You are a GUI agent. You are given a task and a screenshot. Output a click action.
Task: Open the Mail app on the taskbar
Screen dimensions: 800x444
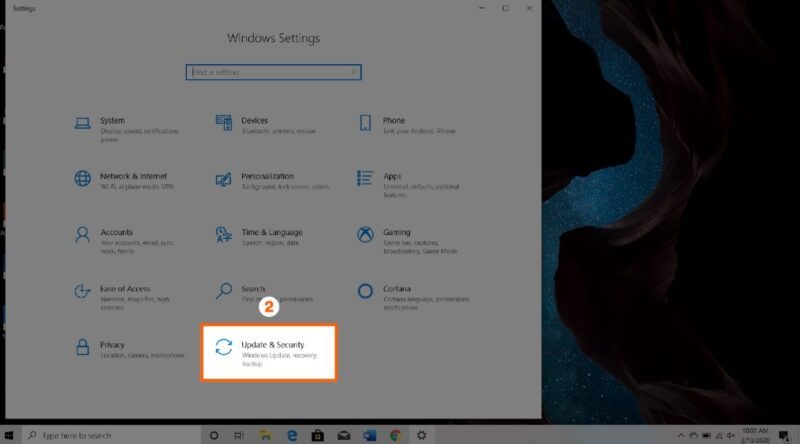pos(344,435)
